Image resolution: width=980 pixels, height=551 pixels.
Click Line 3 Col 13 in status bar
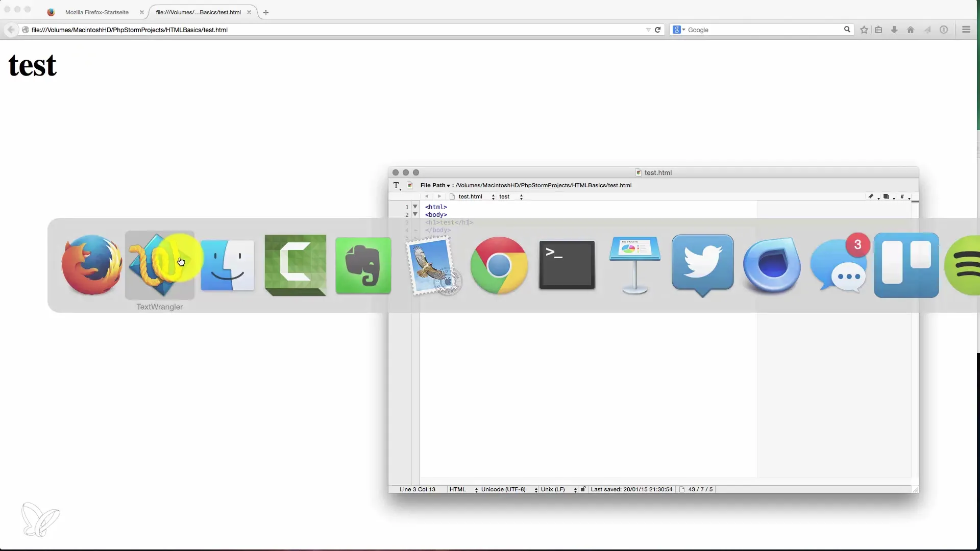418,489
